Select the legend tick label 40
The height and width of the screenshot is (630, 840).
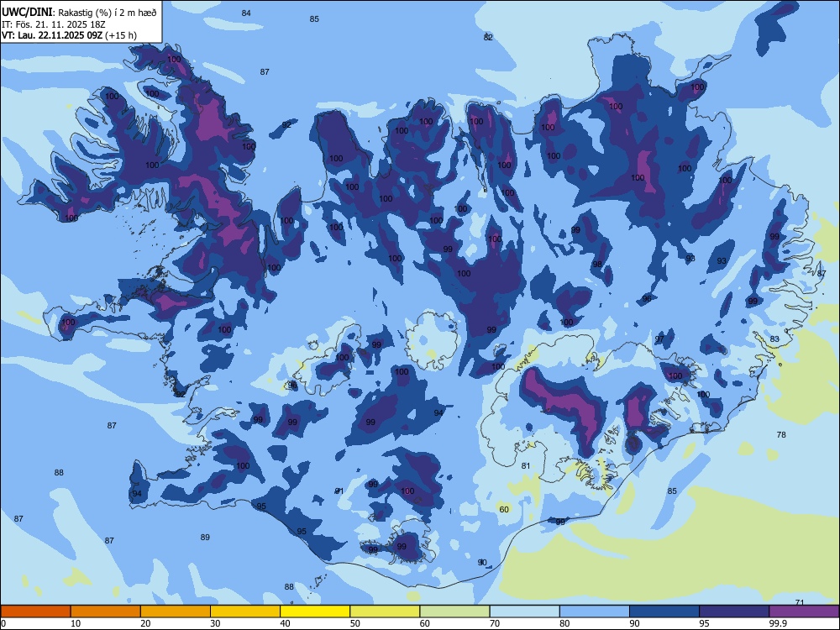point(285,623)
